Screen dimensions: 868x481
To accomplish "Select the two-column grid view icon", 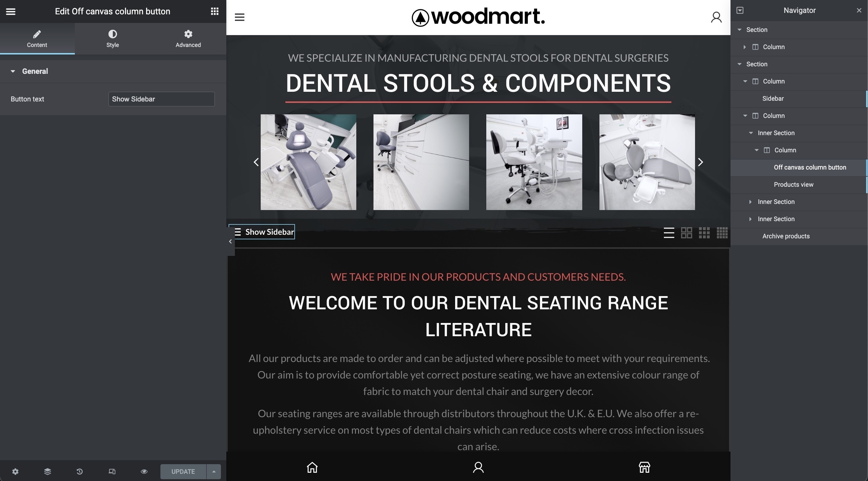I will point(686,233).
